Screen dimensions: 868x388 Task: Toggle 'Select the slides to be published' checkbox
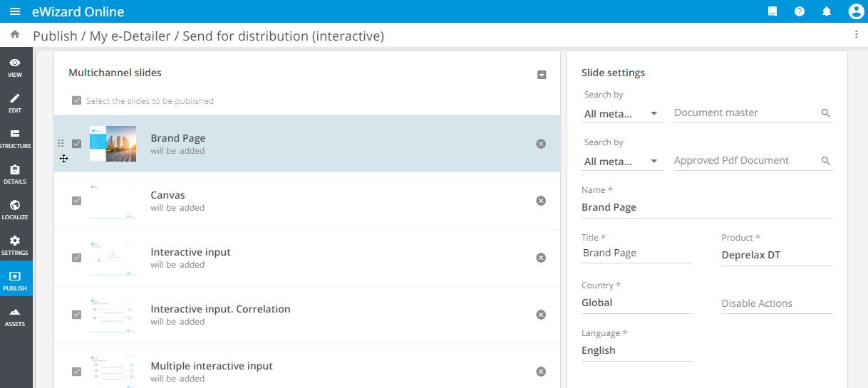(x=77, y=101)
